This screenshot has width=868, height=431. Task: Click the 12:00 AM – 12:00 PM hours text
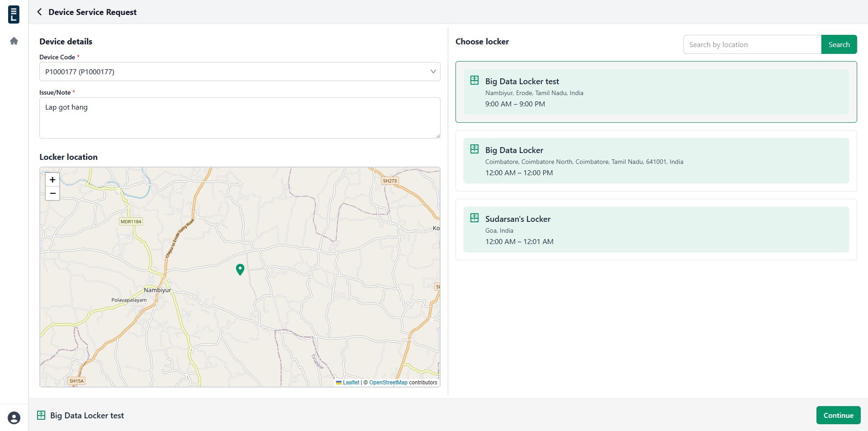point(519,172)
